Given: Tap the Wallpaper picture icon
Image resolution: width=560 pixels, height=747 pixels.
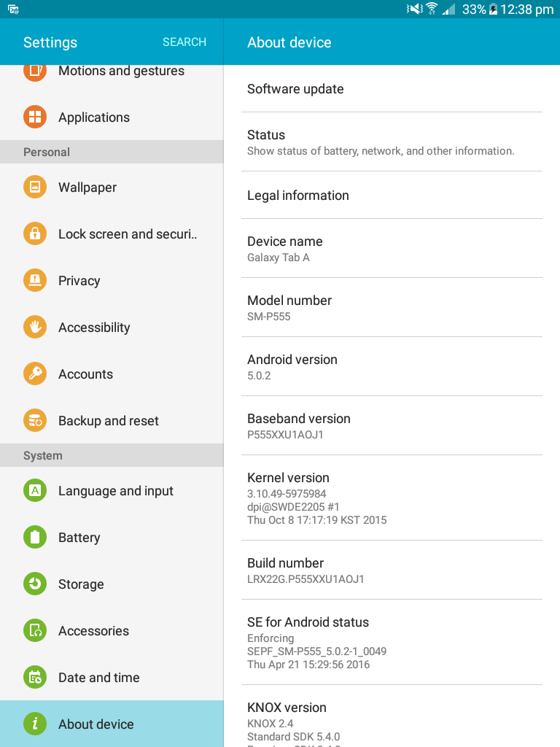Looking at the screenshot, I should pos(35,187).
